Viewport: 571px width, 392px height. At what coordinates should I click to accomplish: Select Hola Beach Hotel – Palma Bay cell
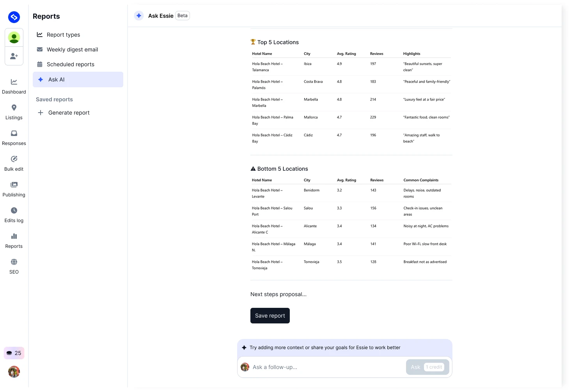273,120
